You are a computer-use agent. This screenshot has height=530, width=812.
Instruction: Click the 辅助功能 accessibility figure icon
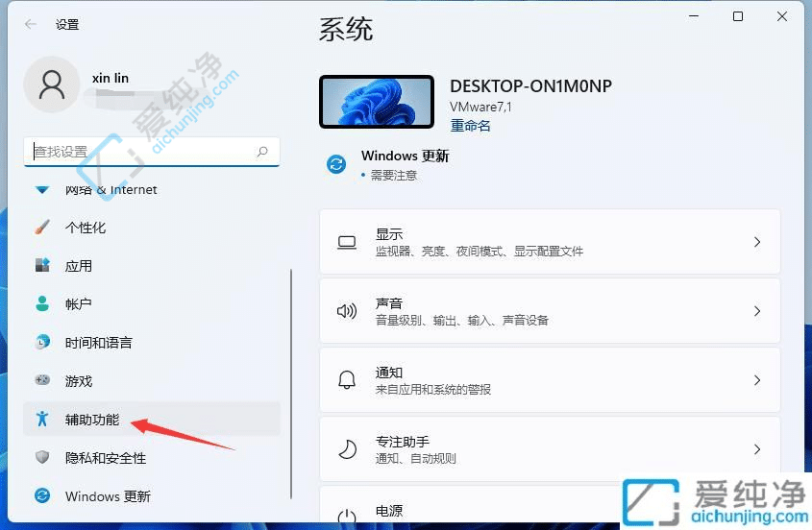tap(42, 419)
